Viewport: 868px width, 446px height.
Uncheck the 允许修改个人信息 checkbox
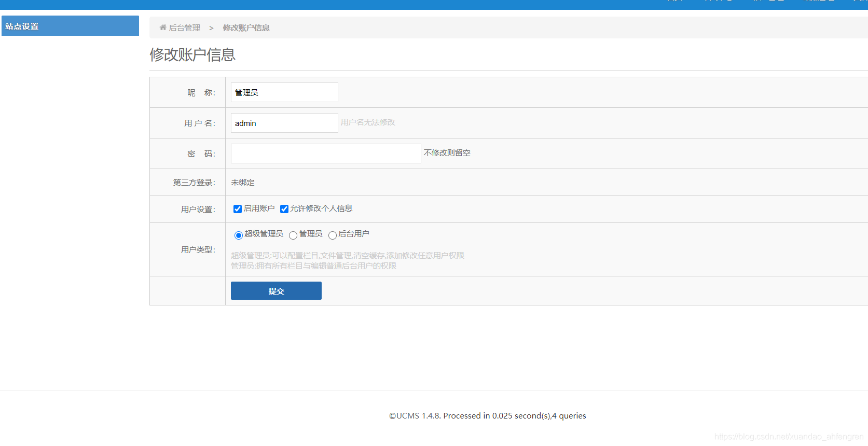(x=284, y=209)
